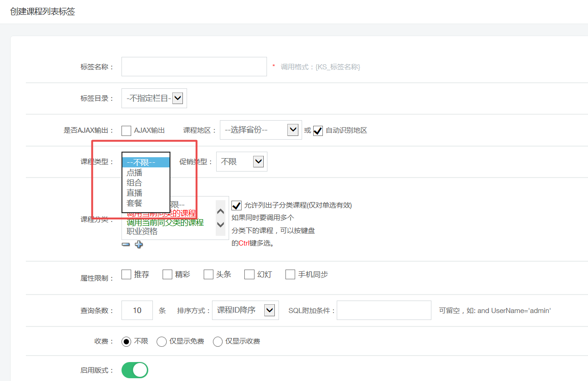This screenshot has width=588, height=381.
Task: Choose 点播 in the course type list
Action: coord(135,173)
